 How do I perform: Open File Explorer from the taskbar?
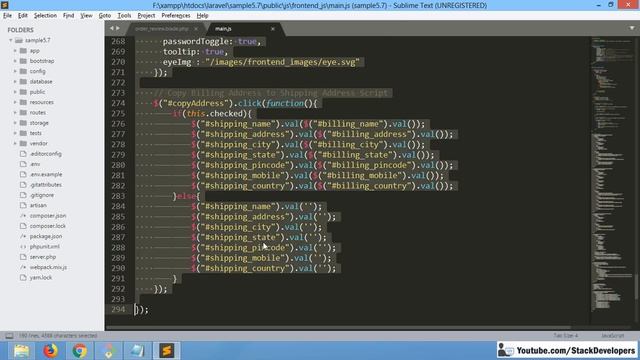(21, 350)
